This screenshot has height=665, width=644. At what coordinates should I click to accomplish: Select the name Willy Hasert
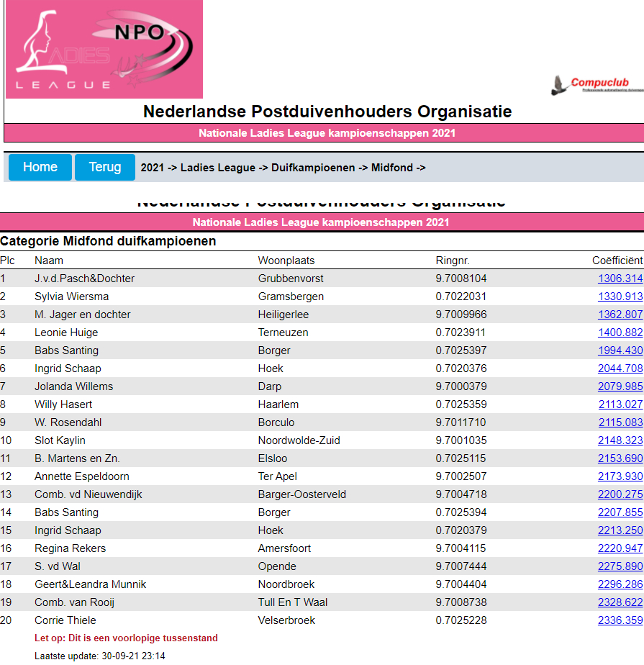coord(63,404)
